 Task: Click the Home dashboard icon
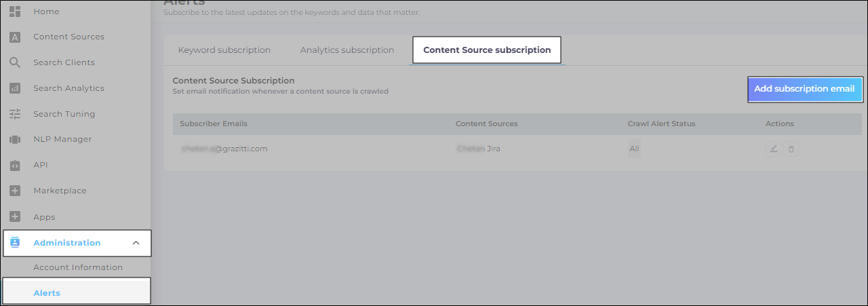point(15,12)
